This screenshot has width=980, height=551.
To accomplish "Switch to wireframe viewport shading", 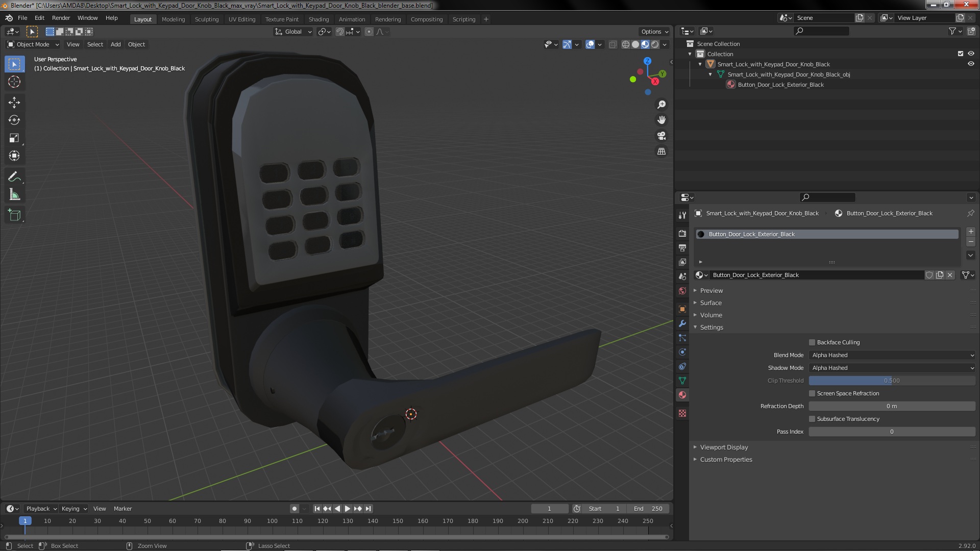I will [x=626, y=45].
